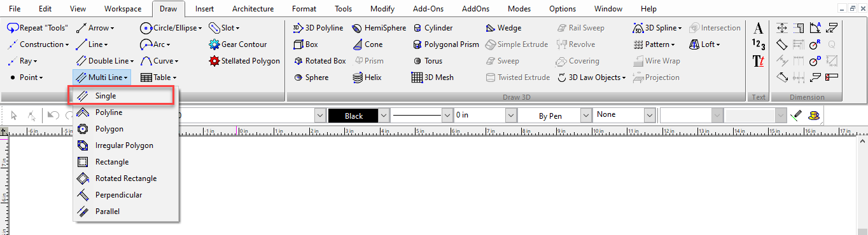The width and height of the screenshot is (868, 235).
Task: Switch to the Architecture ribbon tab
Action: (253, 9)
